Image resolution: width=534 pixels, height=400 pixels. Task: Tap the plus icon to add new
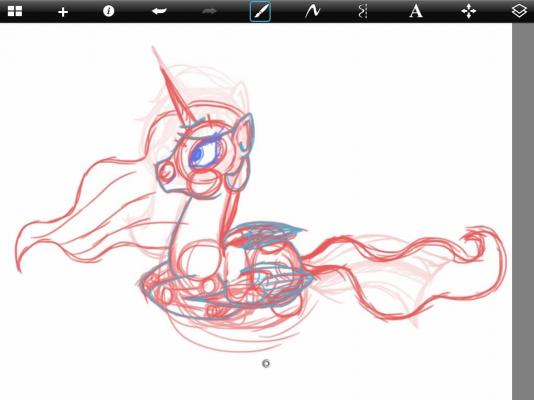pos(63,12)
